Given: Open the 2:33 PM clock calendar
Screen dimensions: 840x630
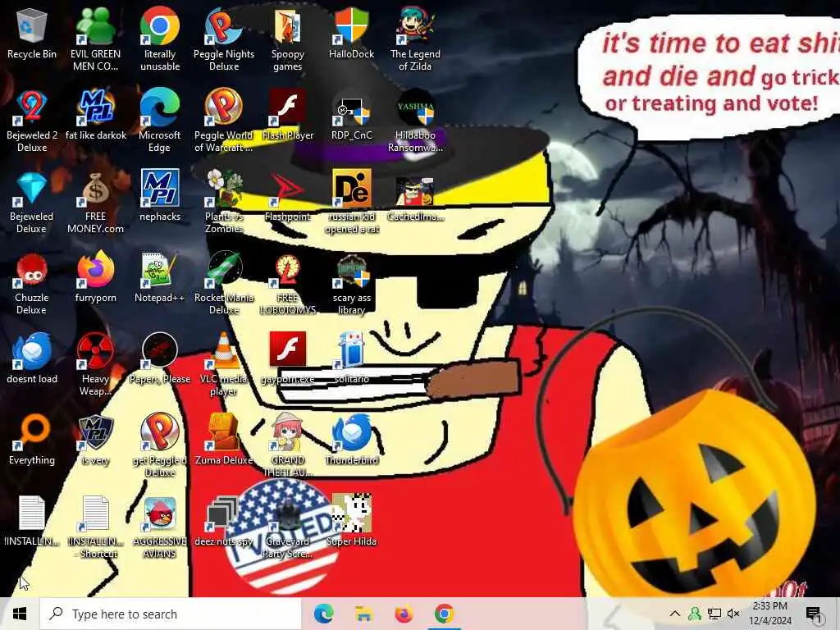Looking at the screenshot, I should coord(770,614).
